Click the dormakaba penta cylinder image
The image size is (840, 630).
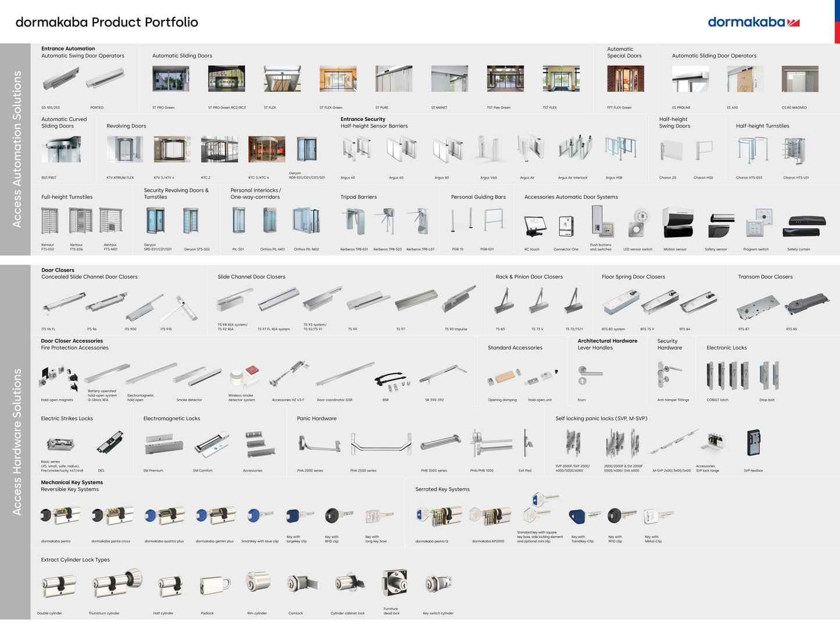pyautogui.click(x=60, y=515)
